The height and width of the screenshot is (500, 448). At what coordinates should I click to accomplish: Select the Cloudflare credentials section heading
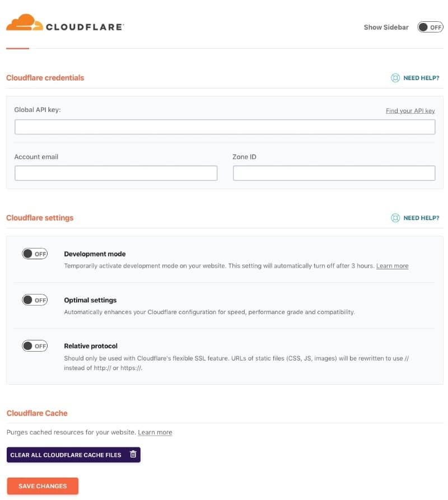[x=45, y=77]
